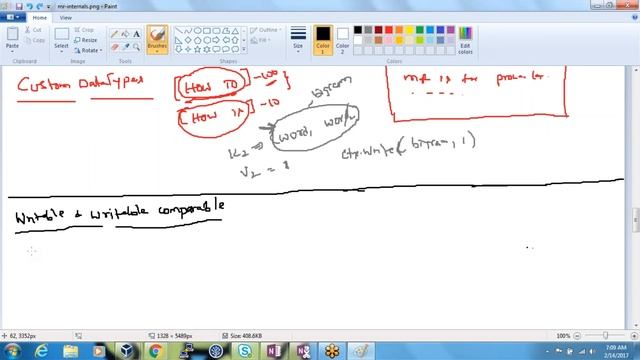Choose the Pentagon shape

198,40
